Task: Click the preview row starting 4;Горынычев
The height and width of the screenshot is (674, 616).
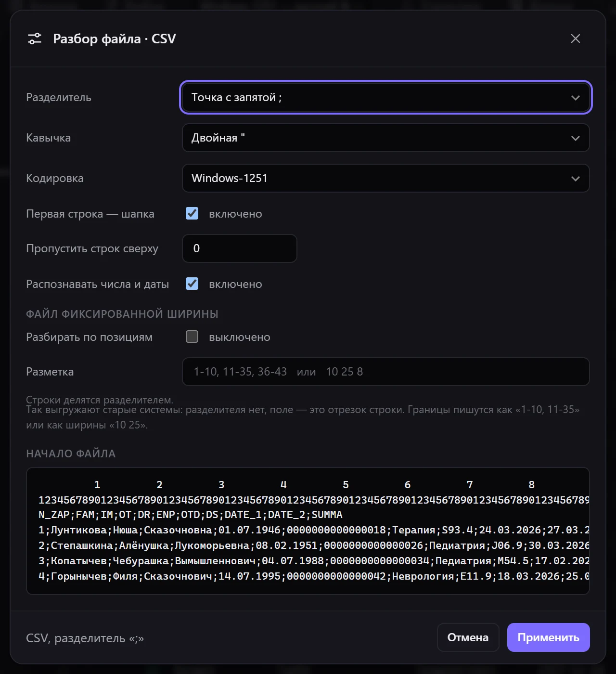Action: coord(314,576)
